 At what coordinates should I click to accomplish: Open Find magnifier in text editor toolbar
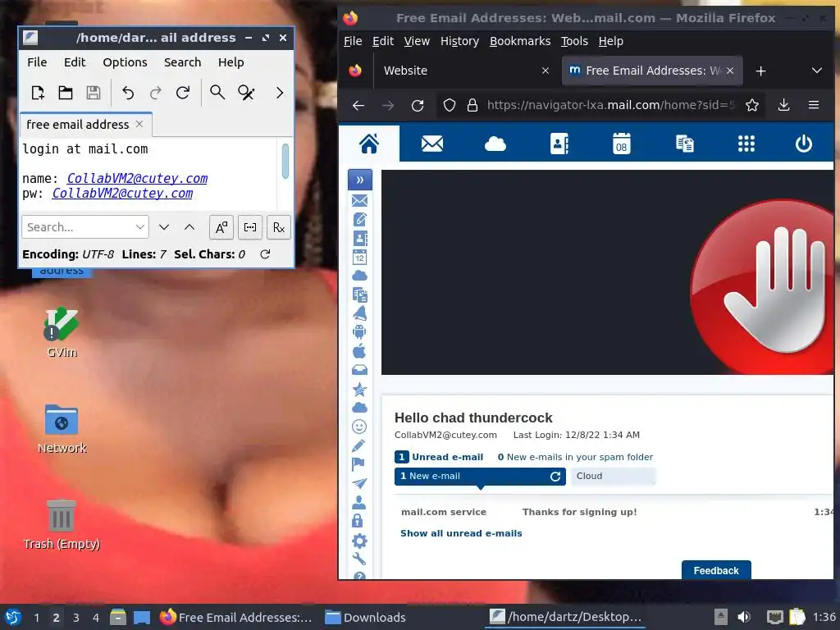[217, 93]
